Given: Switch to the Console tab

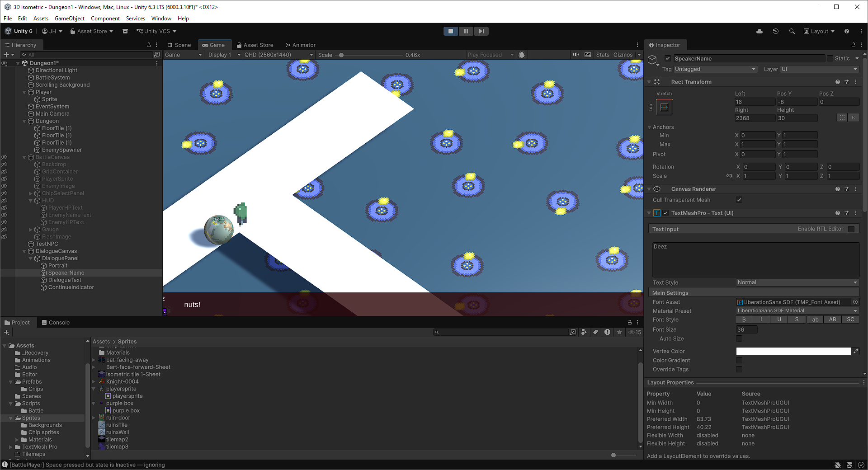Looking at the screenshot, I should (x=56, y=323).
